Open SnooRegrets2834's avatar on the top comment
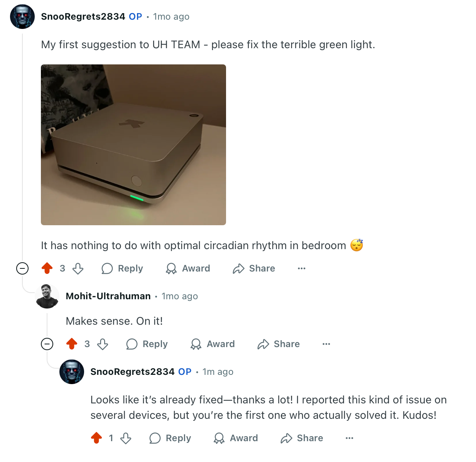Image resolution: width=476 pixels, height=462 pixels. click(x=22, y=17)
